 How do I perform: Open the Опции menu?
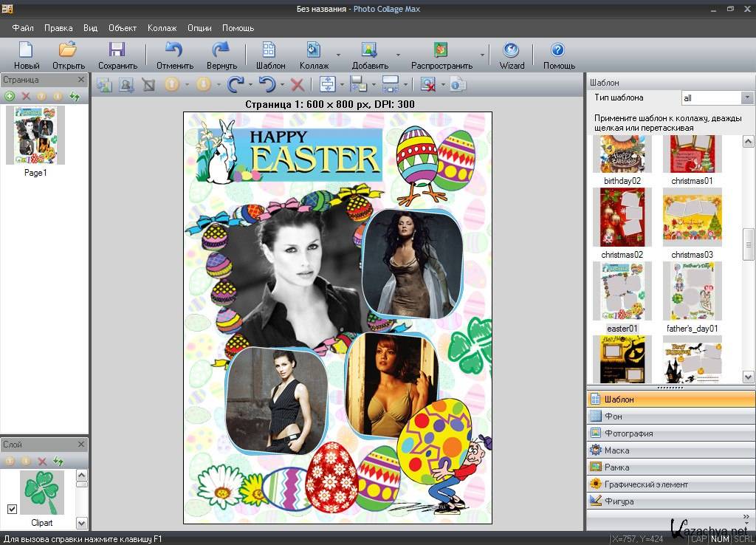click(x=199, y=28)
